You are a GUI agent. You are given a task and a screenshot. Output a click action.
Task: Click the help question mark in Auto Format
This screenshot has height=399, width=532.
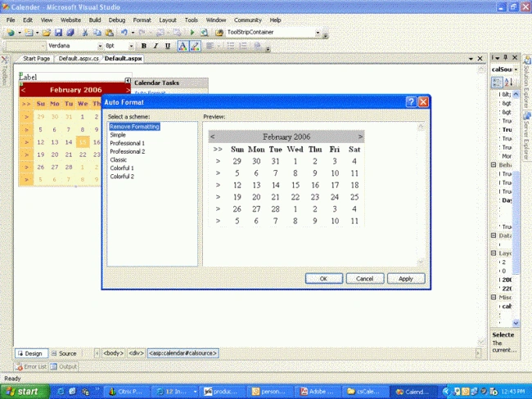tap(411, 101)
